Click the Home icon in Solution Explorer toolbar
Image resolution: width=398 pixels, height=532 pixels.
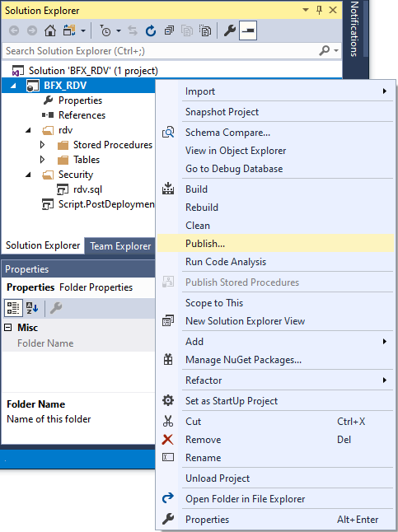point(50,30)
